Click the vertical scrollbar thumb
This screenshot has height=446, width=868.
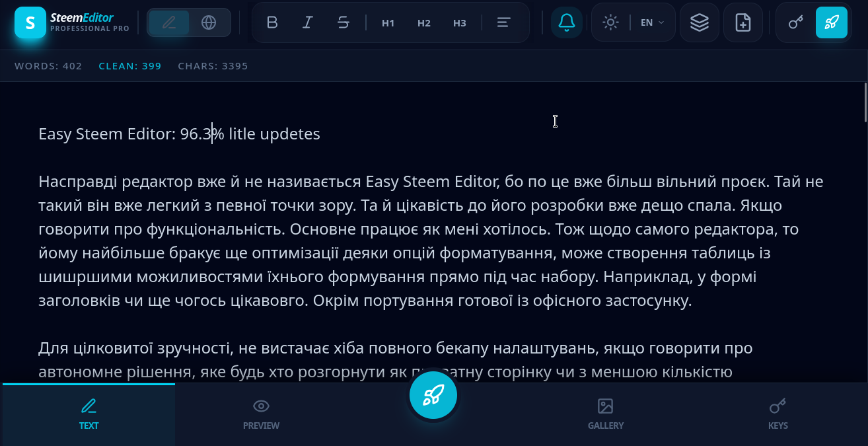(x=866, y=102)
